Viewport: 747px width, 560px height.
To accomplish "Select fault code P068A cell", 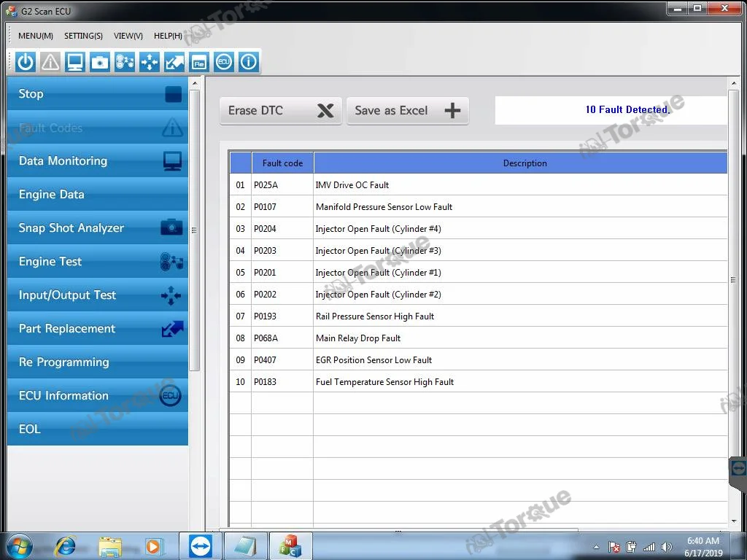I will (282, 338).
